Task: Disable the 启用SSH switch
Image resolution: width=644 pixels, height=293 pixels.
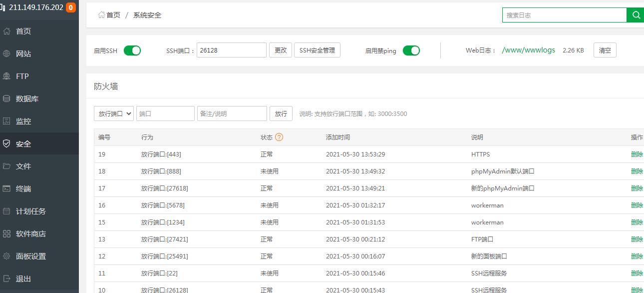Action: coord(131,50)
